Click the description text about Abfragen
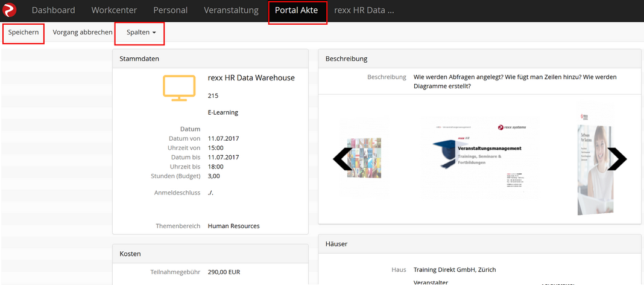Image resolution: width=644 pixels, height=285 pixels. click(515, 82)
